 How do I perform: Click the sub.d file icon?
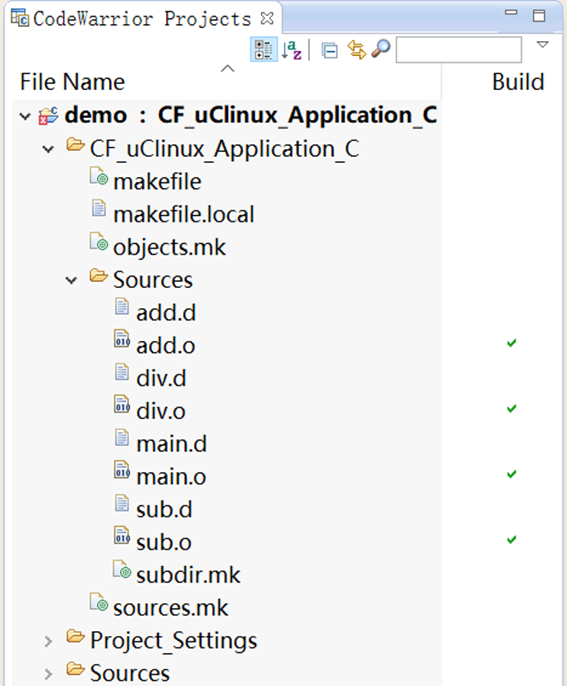click(x=122, y=503)
